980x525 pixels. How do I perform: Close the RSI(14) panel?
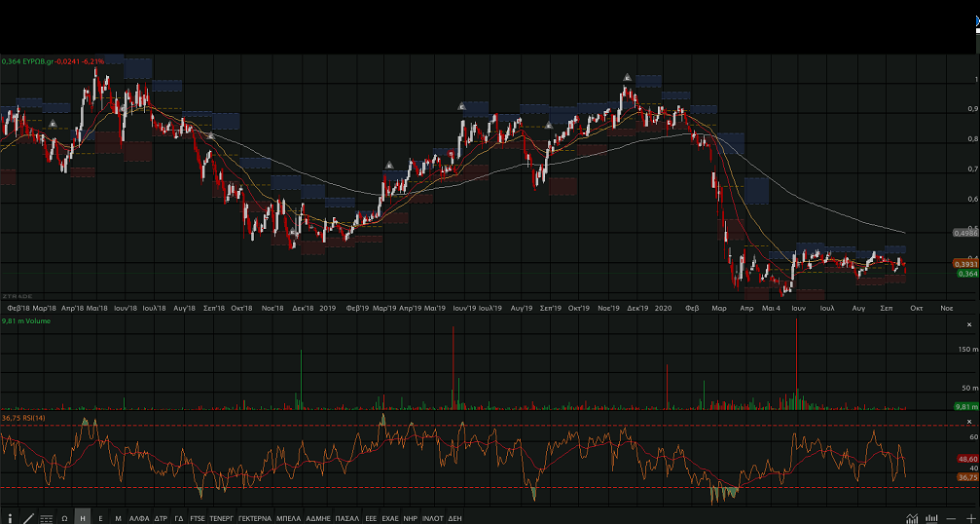968,420
